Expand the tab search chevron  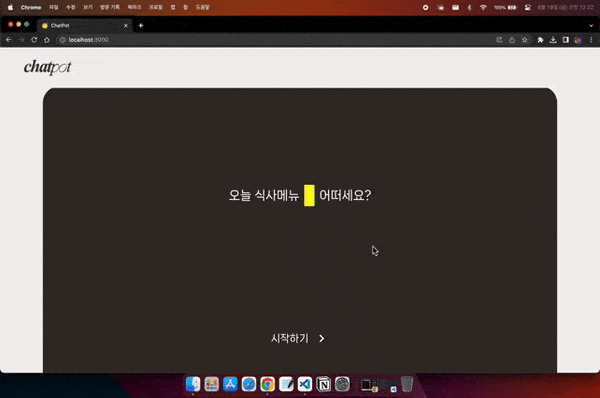(591, 26)
